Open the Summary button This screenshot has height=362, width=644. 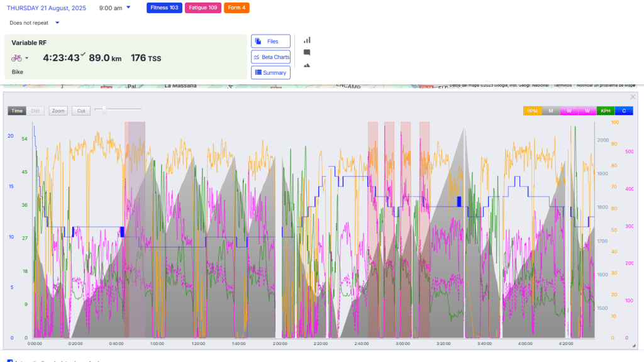[270, 73]
